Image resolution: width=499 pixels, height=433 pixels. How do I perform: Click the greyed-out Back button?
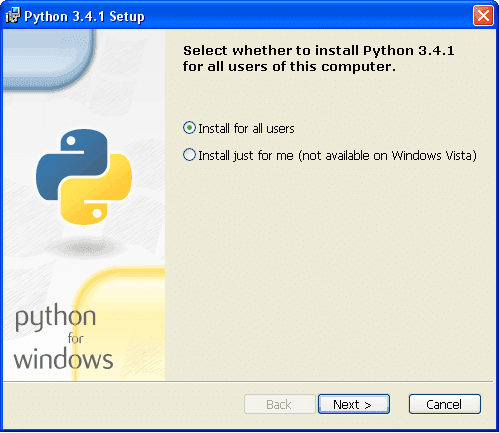[279, 404]
